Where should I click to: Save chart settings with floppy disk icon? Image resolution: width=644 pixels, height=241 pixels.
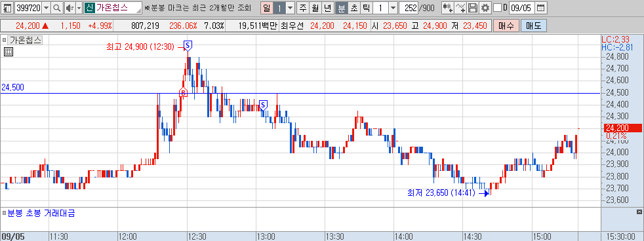(473, 8)
